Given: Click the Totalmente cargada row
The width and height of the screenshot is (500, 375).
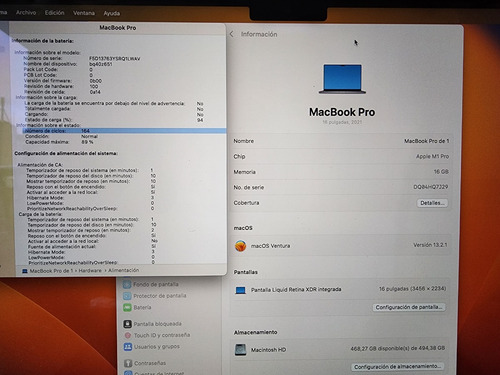Looking at the screenshot, I should (x=114, y=109).
